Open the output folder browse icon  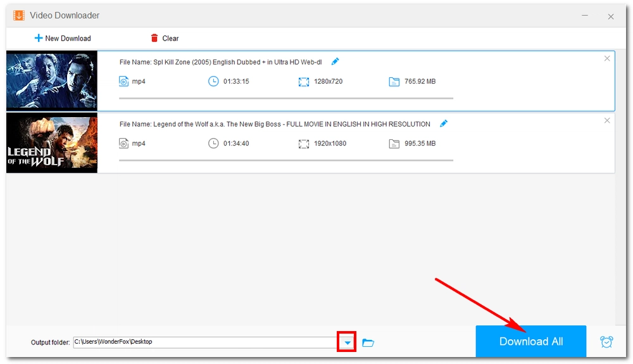tap(368, 342)
